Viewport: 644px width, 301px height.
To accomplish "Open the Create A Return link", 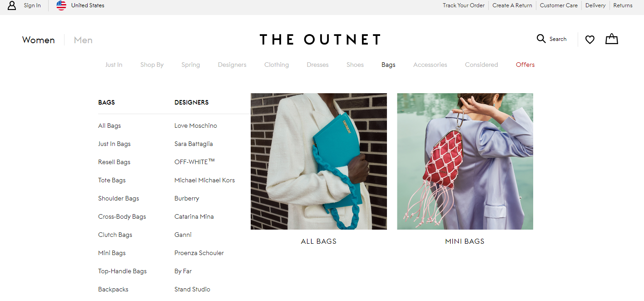I will click(x=512, y=5).
